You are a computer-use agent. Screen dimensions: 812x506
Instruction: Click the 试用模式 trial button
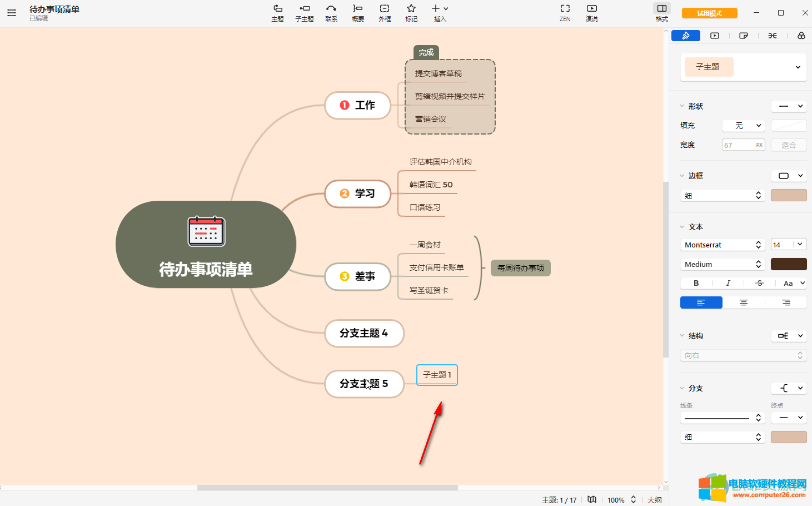(x=710, y=13)
